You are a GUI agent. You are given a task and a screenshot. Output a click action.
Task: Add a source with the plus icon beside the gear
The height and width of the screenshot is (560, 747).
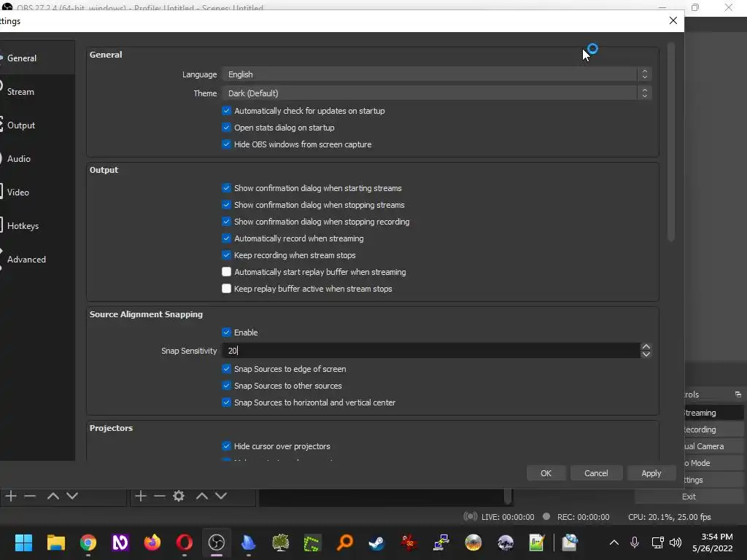[x=141, y=496]
